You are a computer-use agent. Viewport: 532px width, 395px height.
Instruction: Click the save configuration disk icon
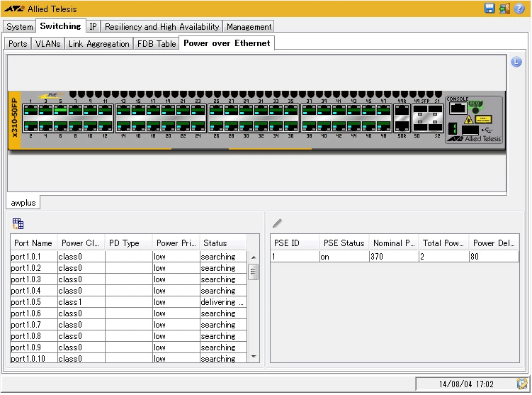click(x=489, y=9)
